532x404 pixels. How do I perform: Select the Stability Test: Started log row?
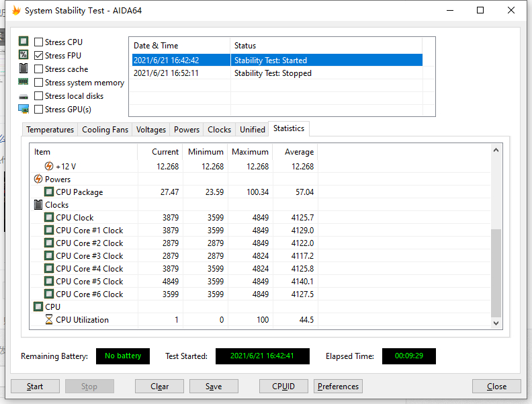point(277,60)
